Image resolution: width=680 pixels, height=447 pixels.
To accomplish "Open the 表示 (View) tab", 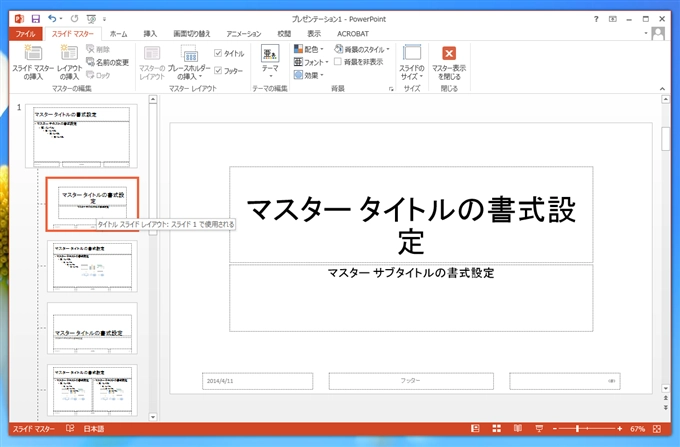I will (314, 33).
